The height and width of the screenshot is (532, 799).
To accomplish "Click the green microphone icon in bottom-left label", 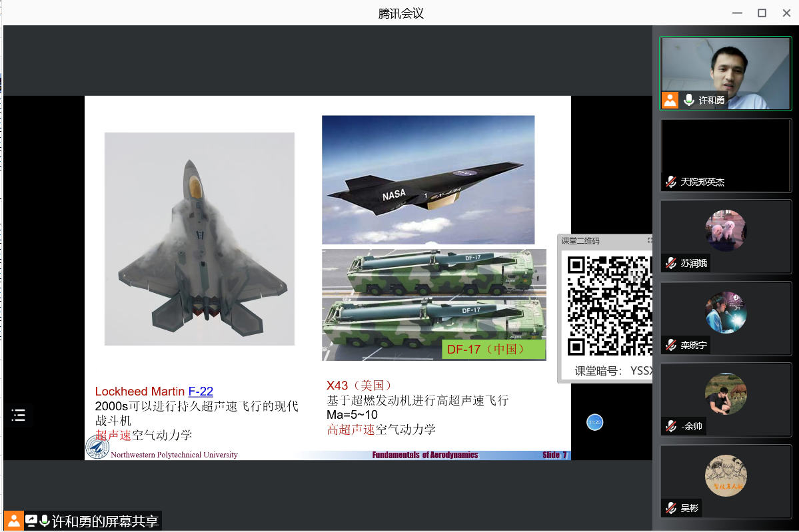I will coord(45,521).
